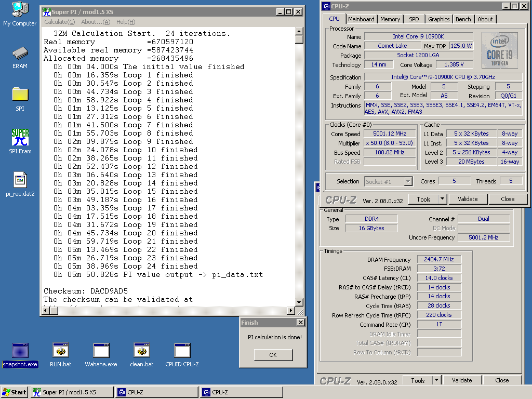Viewport: 532px width, 399px height.
Task: Switch to the Bench tab
Action: (x=463, y=19)
